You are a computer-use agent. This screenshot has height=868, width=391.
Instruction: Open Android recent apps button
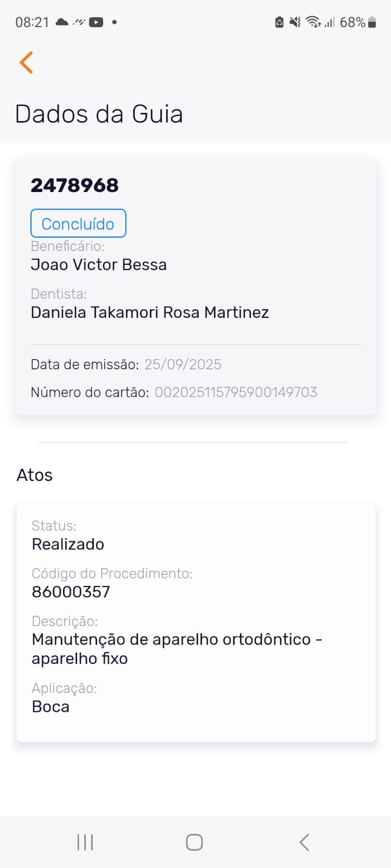[85, 842]
